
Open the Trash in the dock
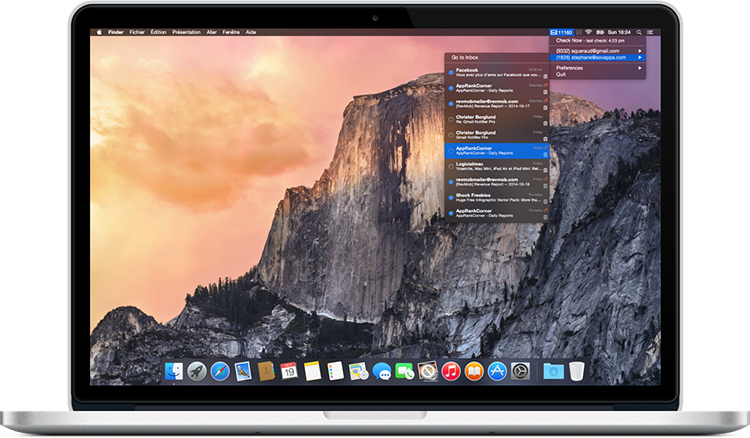576,371
